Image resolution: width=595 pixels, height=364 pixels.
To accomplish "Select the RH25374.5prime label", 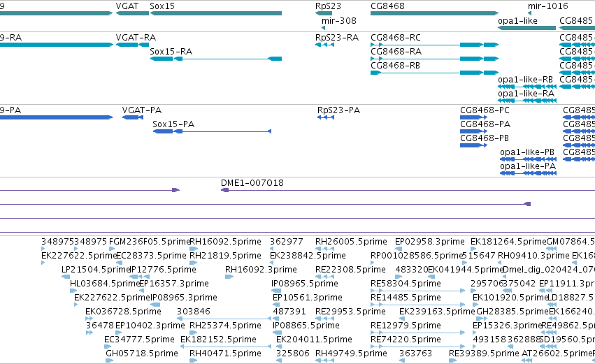I will click(x=225, y=326).
